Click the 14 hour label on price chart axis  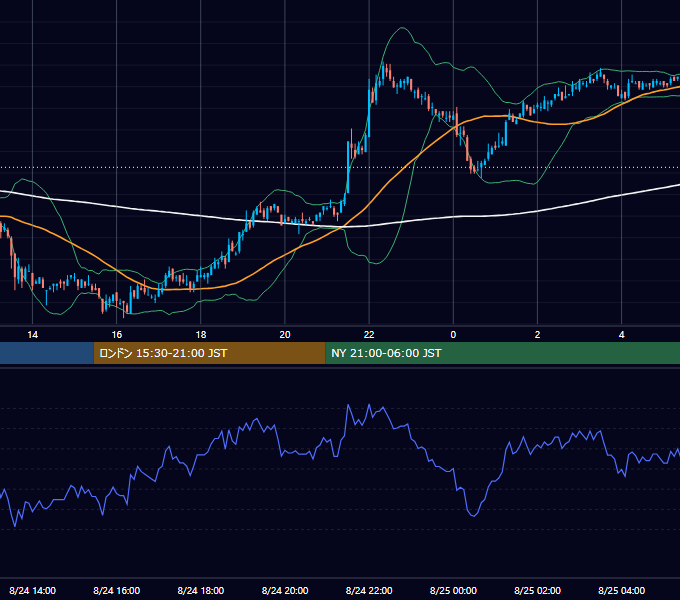(x=33, y=335)
